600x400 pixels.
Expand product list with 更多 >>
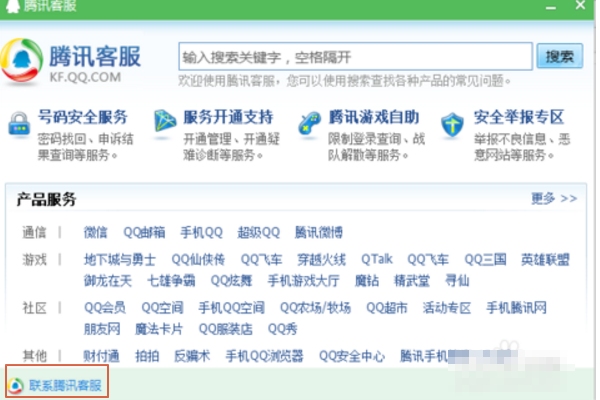point(554,198)
